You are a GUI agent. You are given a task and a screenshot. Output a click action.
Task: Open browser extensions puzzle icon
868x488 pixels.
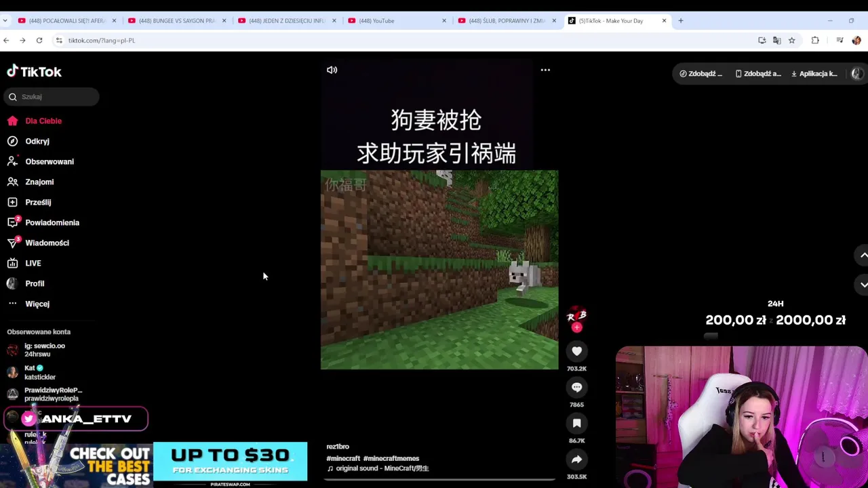point(815,41)
